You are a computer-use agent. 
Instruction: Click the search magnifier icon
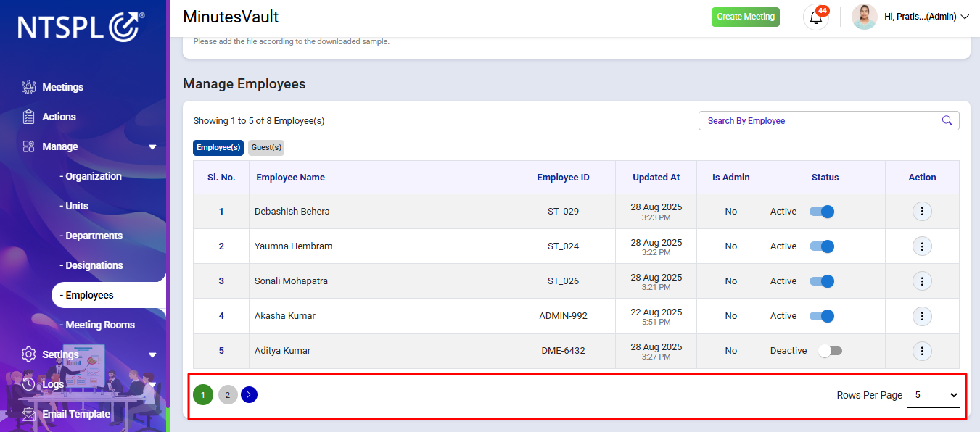(947, 121)
